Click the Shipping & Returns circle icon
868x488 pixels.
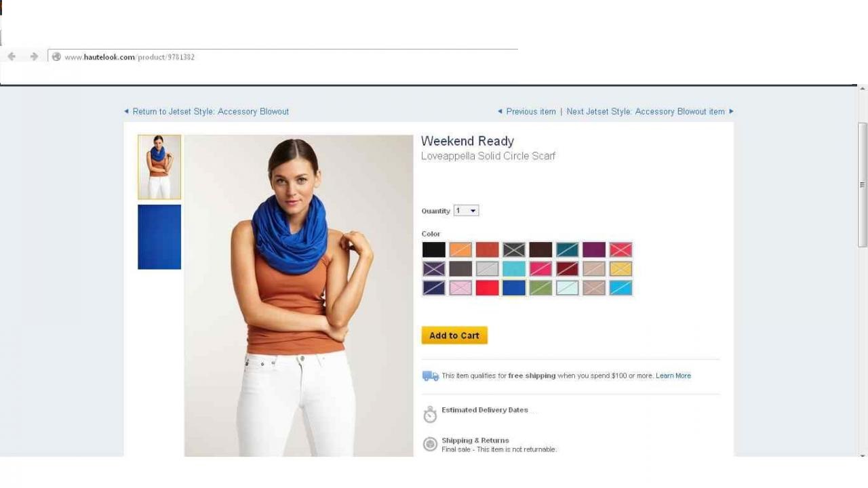point(430,444)
